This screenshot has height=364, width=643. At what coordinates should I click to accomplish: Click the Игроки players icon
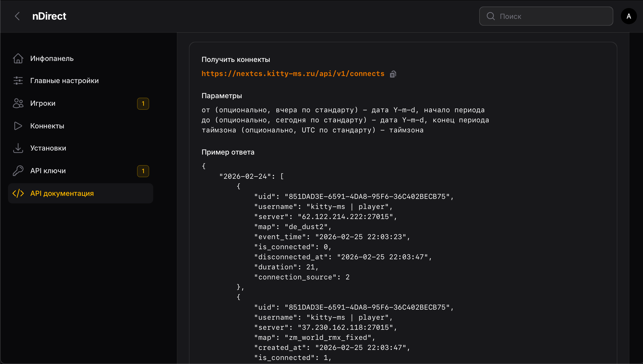click(18, 103)
